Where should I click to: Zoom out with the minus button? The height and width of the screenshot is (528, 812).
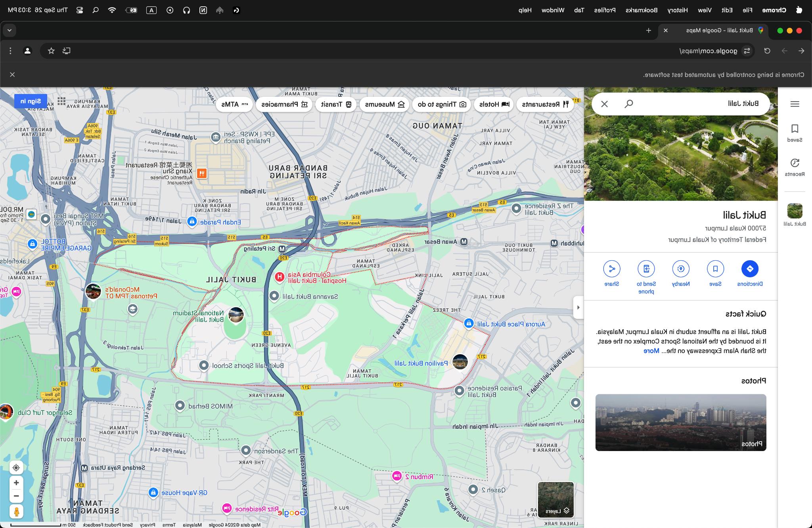pyautogui.click(x=16, y=496)
